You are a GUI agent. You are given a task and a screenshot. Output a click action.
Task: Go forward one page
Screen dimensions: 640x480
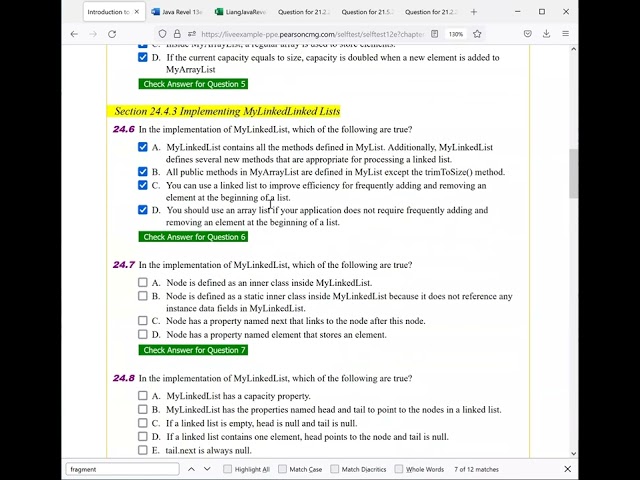click(x=93, y=34)
